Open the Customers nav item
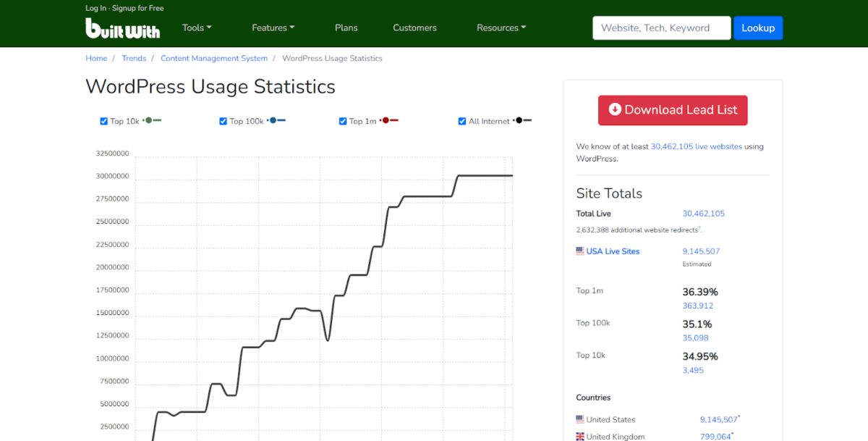This screenshot has height=441, width=868. point(414,28)
